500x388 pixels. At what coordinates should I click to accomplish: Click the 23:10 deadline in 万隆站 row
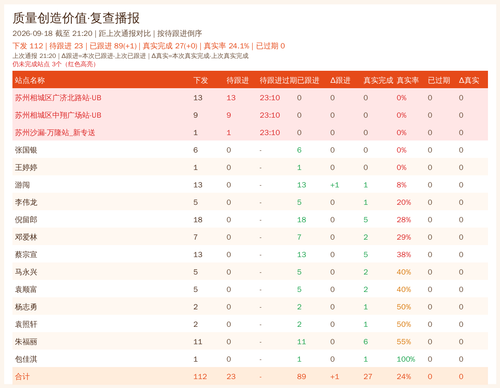[x=270, y=133]
